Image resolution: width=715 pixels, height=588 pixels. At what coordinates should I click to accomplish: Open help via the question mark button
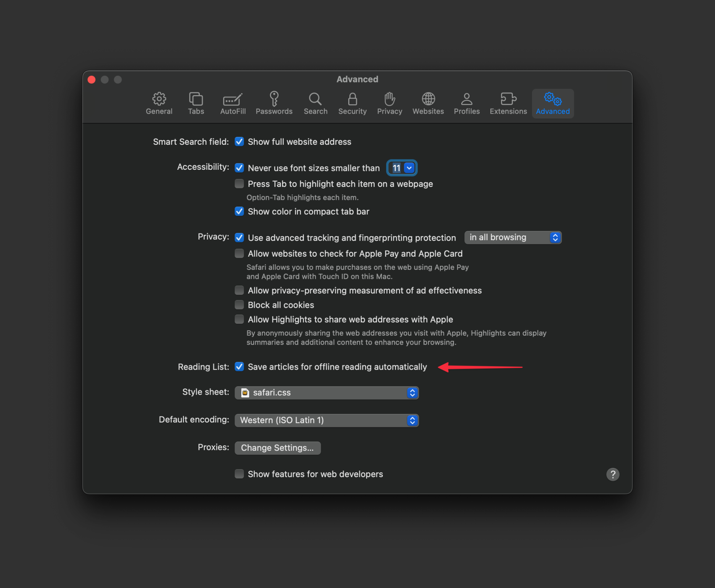click(612, 474)
